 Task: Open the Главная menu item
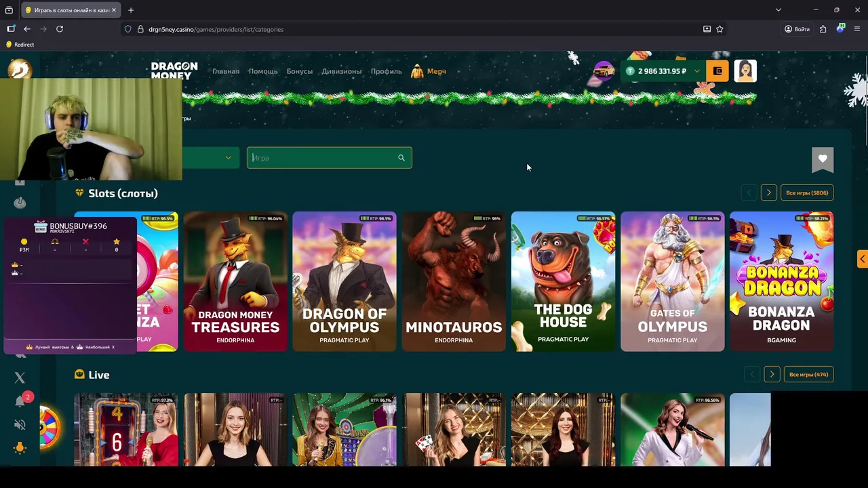tap(226, 71)
